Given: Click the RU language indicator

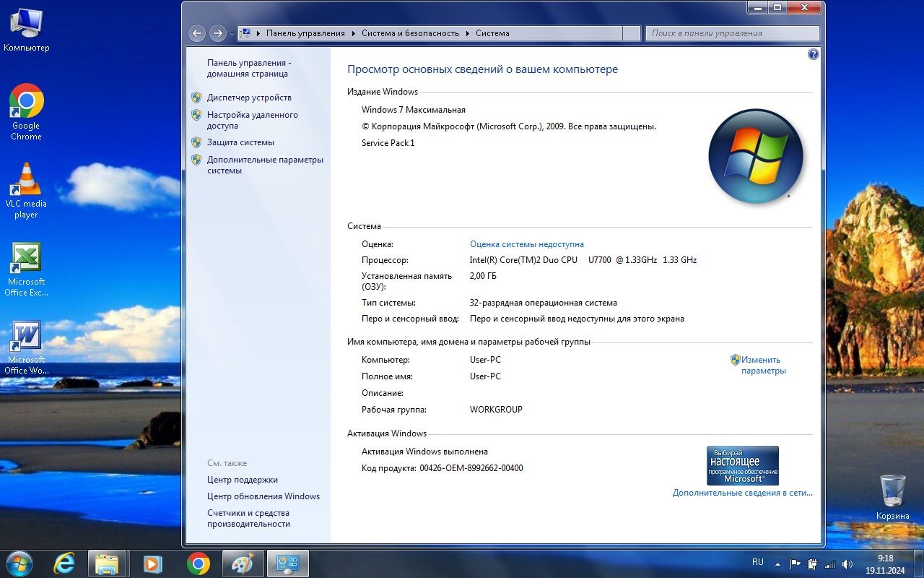Looking at the screenshot, I should click(x=758, y=562).
